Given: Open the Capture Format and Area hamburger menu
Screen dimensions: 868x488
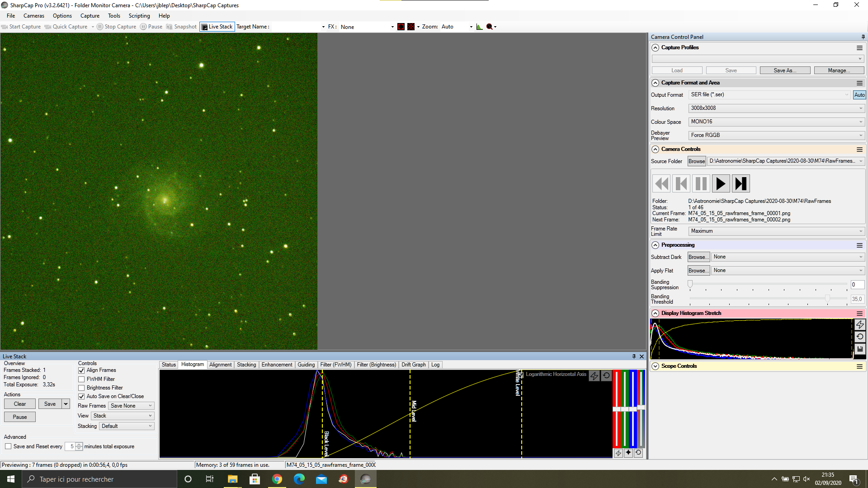Looking at the screenshot, I should (x=859, y=83).
